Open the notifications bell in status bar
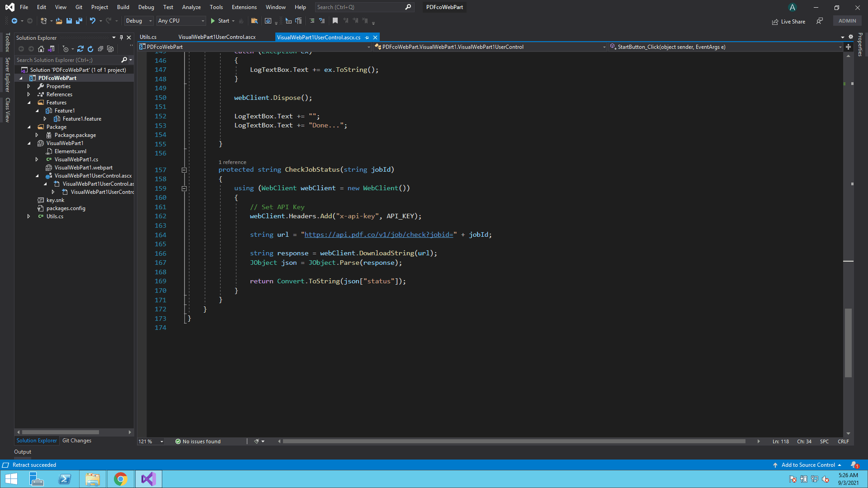The width and height of the screenshot is (868, 488). pyautogui.click(x=854, y=465)
